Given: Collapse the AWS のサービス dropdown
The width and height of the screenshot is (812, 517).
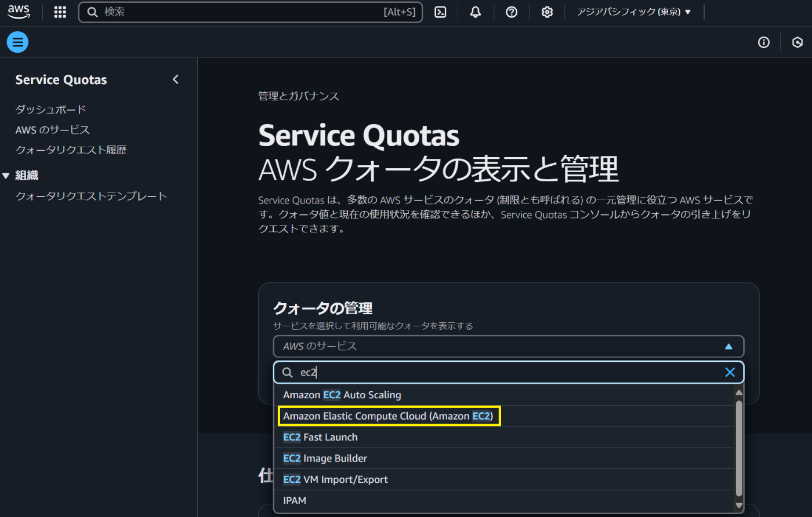Looking at the screenshot, I should pos(509,347).
